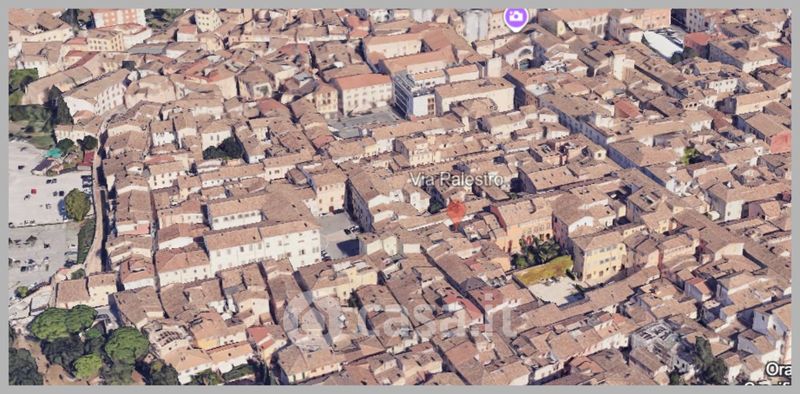Click the red location marker pin

tap(456, 212)
